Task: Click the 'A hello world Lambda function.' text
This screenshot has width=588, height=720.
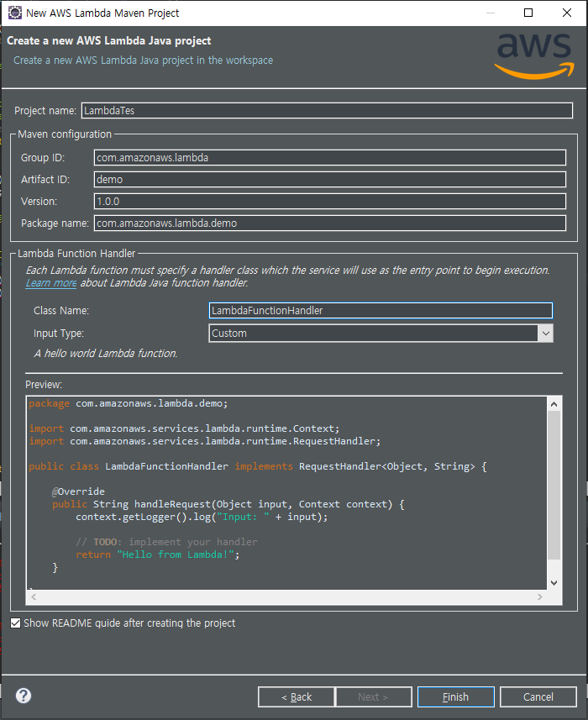Action: 106,353
